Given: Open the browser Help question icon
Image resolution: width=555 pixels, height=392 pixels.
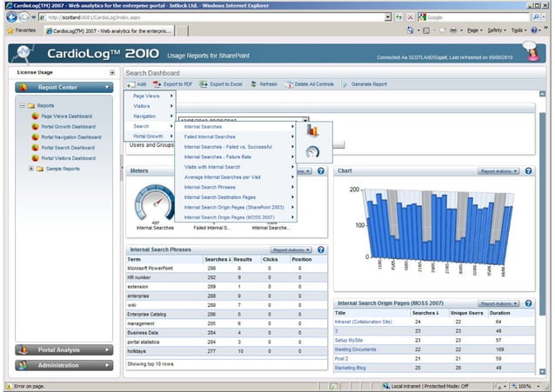Looking at the screenshot, I should [534, 30].
